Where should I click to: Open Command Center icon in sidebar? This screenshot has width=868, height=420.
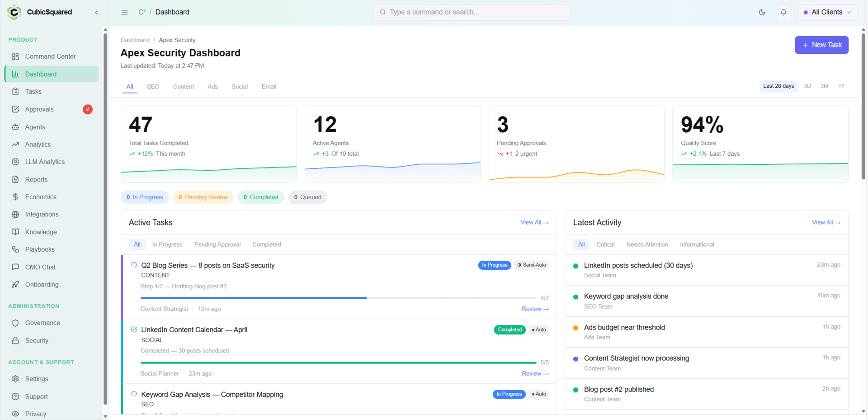15,57
